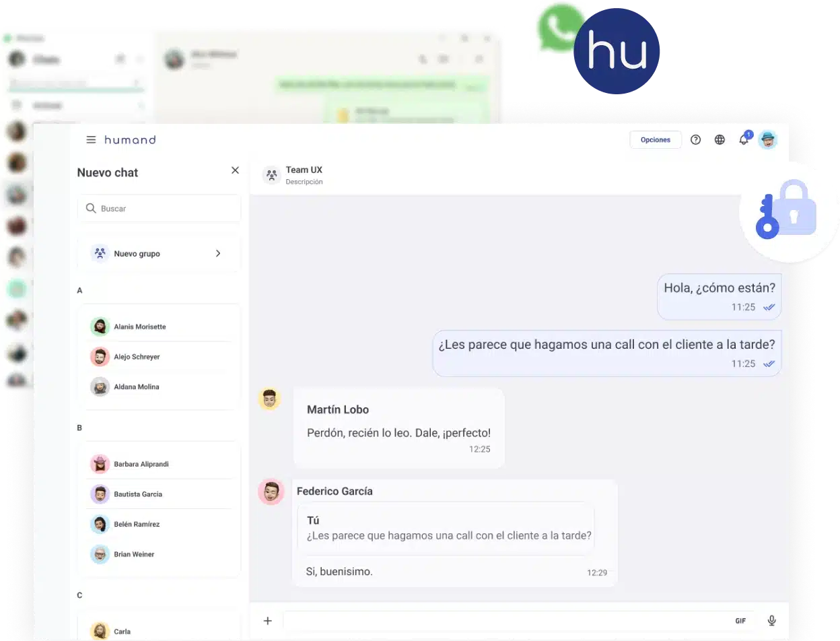Image resolution: width=840 pixels, height=641 pixels.
Task: Open attachments with the plus icon
Action: (x=267, y=620)
